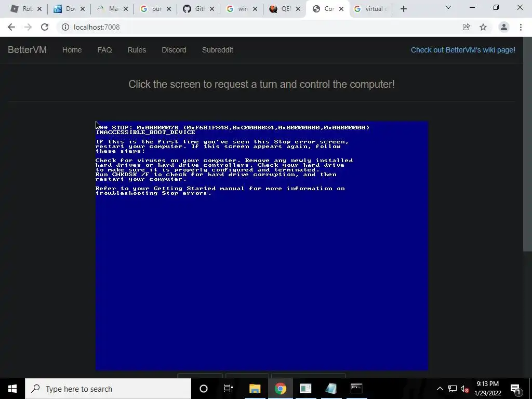Expand the tab search chevron

coord(448,7)
